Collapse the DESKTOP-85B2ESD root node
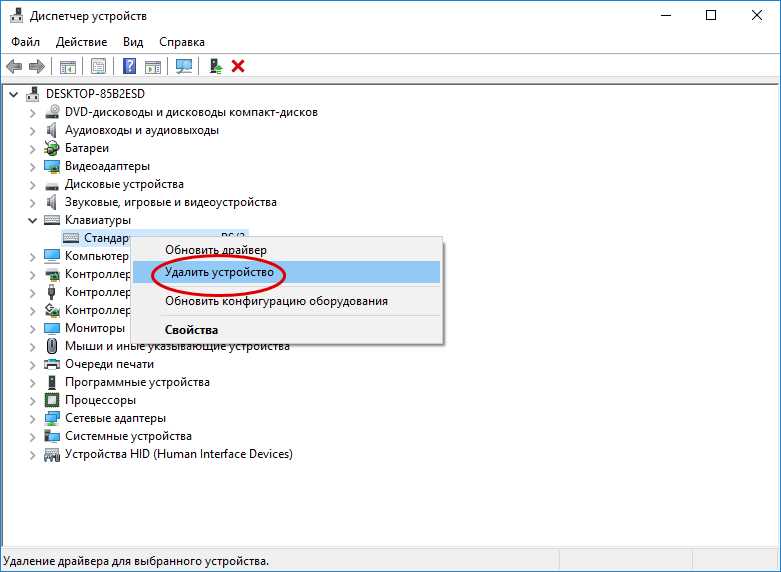The image size is (781, 572). pyautogui.click(x=14, y=94)
